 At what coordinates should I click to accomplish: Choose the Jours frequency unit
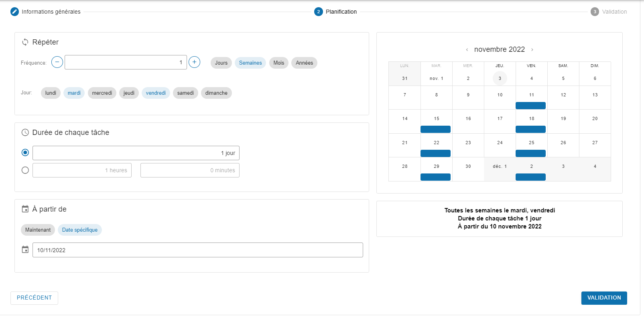click(x=221, y=63)
